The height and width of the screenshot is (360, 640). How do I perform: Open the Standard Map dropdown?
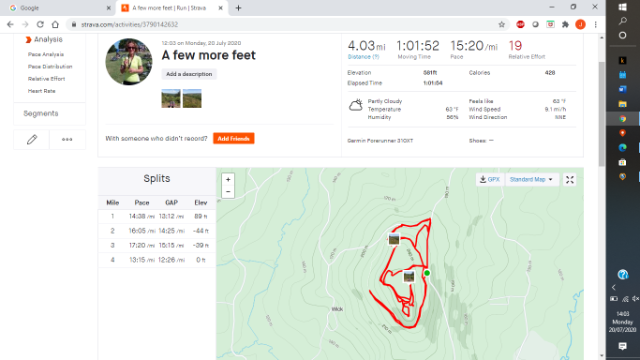point(531,180)
